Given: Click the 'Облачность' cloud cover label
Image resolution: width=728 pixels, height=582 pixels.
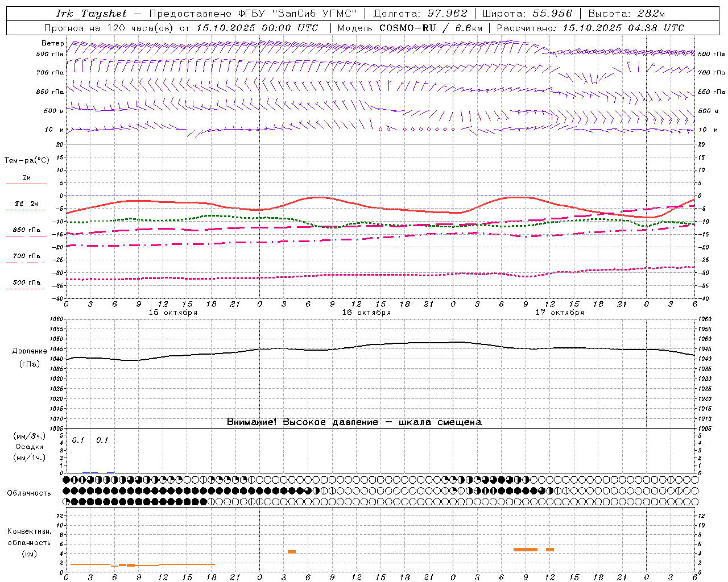Looking at the screenshot, I should click(x=29, y=493).
